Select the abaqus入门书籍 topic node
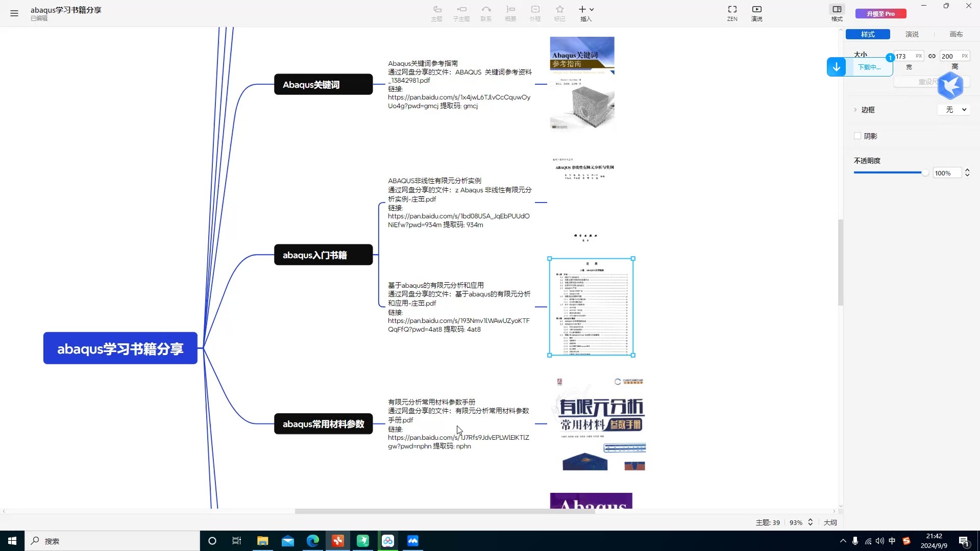The height and width of the screenshot is (551, 980). pos(324,255)
